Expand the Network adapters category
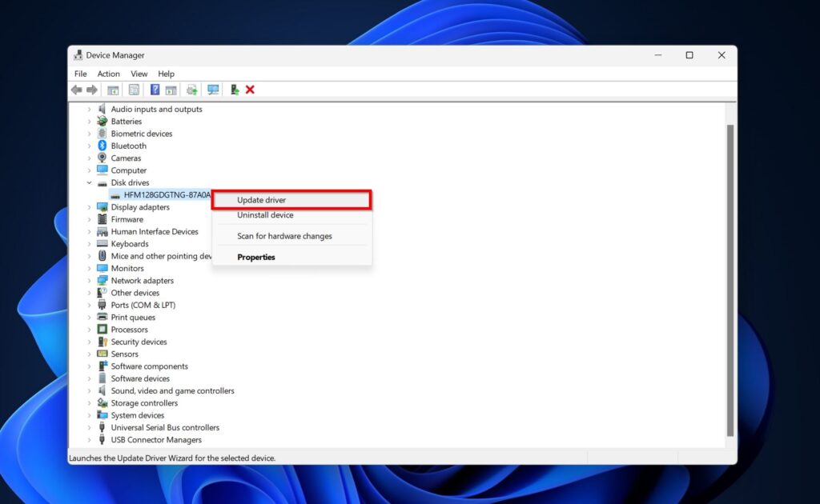This screenshot has height=504, width=820. (x=88, y=280)
